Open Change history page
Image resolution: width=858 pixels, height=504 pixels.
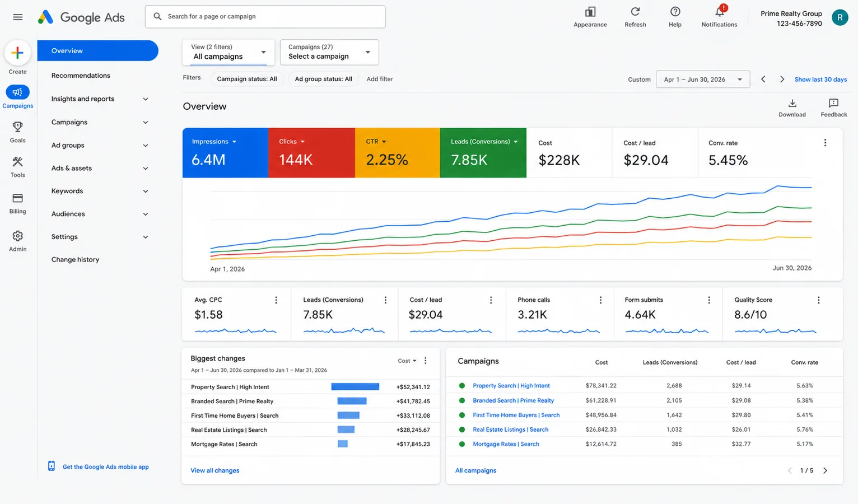[x=75, y=260]
